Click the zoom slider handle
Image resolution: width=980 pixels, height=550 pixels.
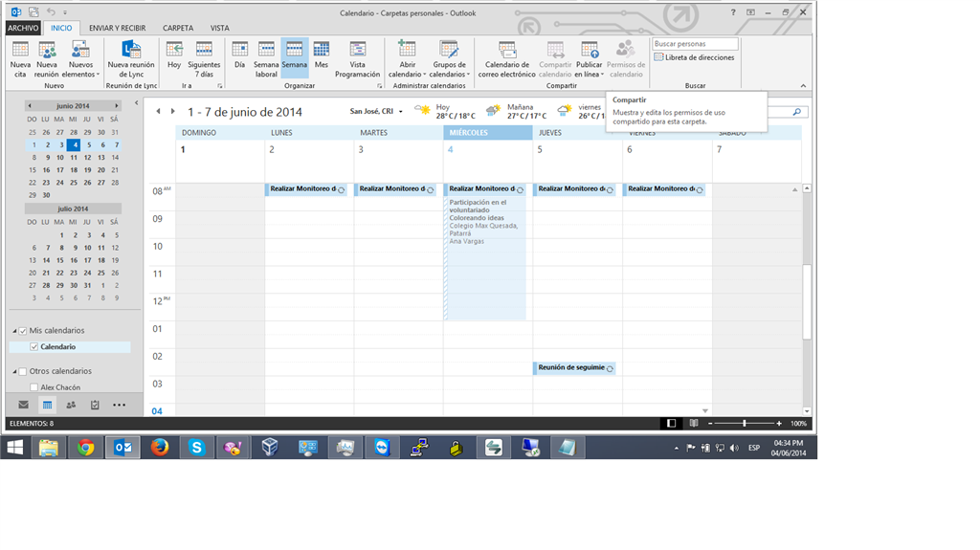pos(744,424)
